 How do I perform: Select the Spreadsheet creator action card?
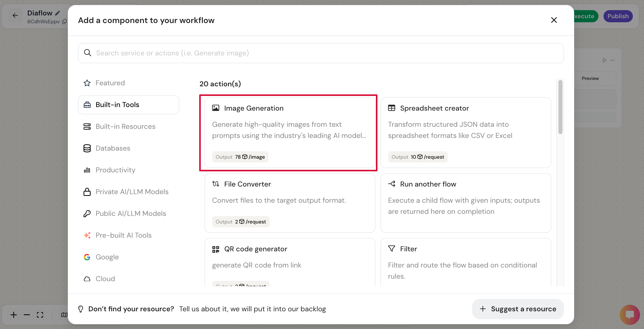(466, 133)
